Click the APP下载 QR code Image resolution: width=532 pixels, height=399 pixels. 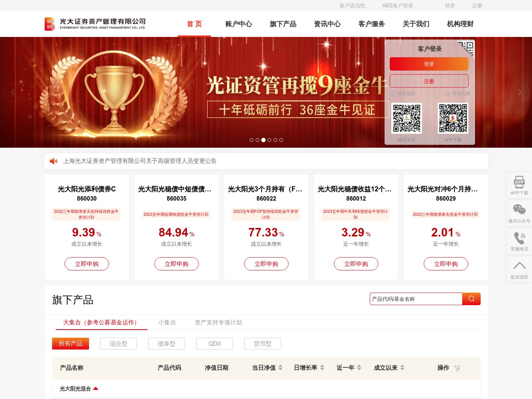click(453, 118)
